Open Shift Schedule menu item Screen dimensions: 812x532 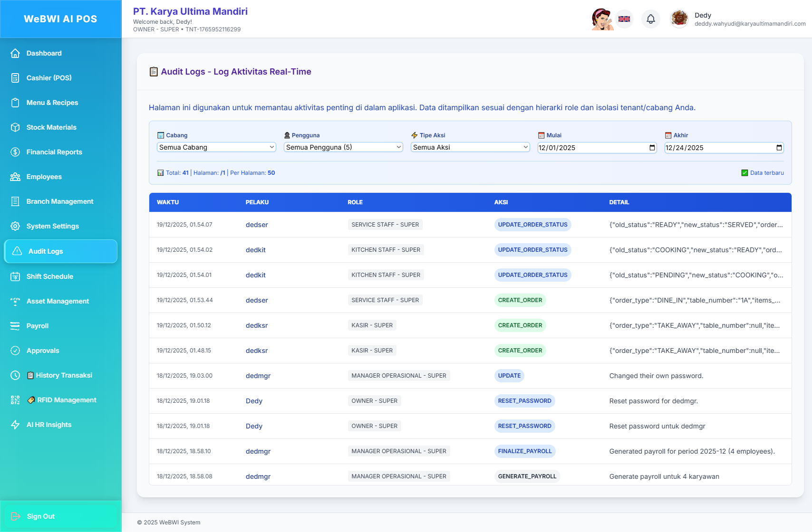point(50,276)
